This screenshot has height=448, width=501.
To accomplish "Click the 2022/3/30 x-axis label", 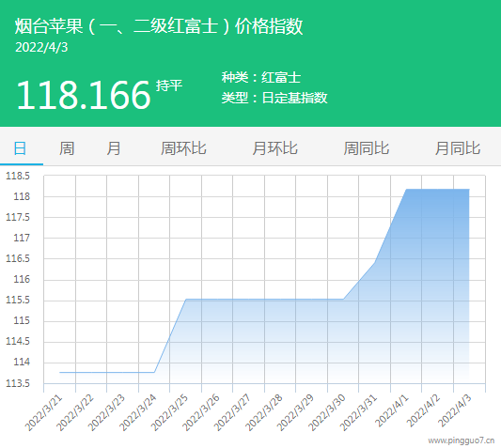I will 327,412.
